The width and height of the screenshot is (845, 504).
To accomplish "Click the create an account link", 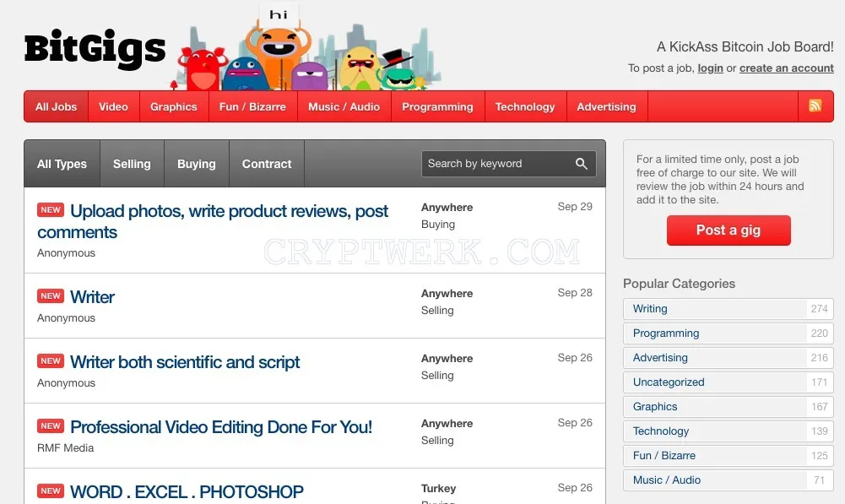I will tap(786, 68).
